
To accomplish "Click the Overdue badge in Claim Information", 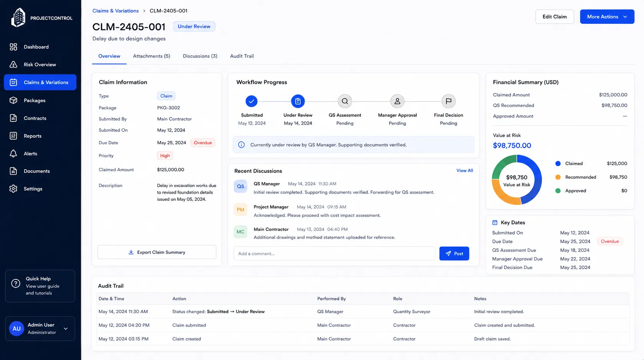I will pyautogui.click(x=203, y=143).
